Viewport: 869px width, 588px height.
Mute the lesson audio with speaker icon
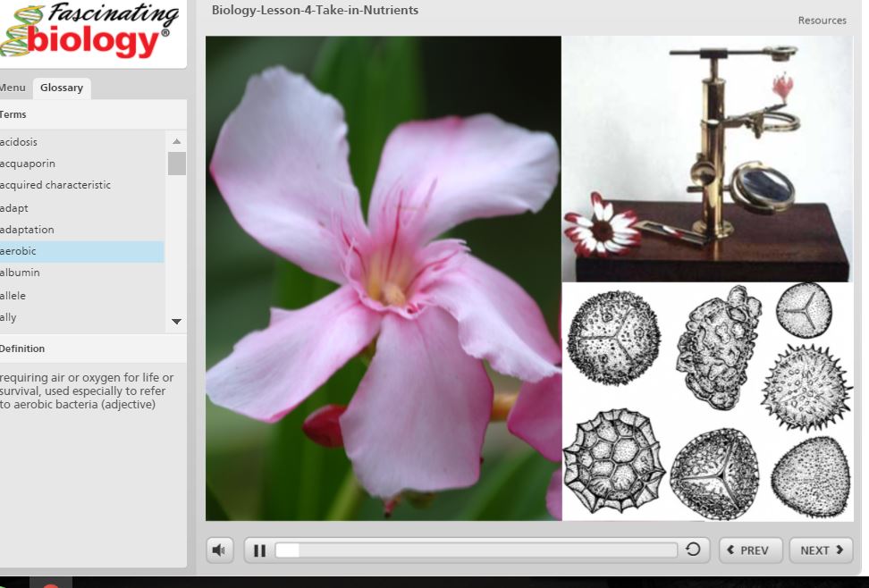tap(219, 550)
